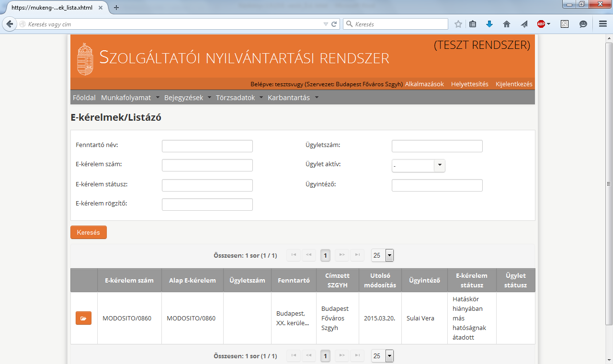This screenshot has width=613, height=364.
Task: Sort by Ügyintéző column header
Action: click(x=424, y=280)
